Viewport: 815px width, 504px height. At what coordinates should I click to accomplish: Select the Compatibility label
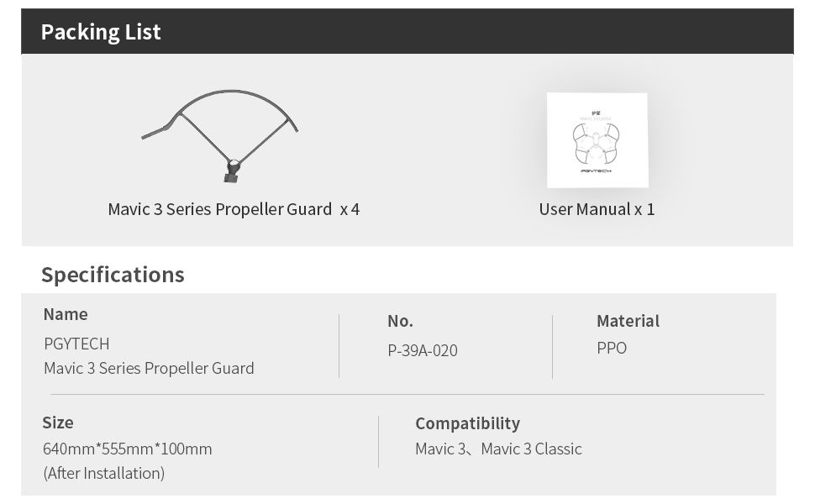pyautogui.click(x=467, y=423)
